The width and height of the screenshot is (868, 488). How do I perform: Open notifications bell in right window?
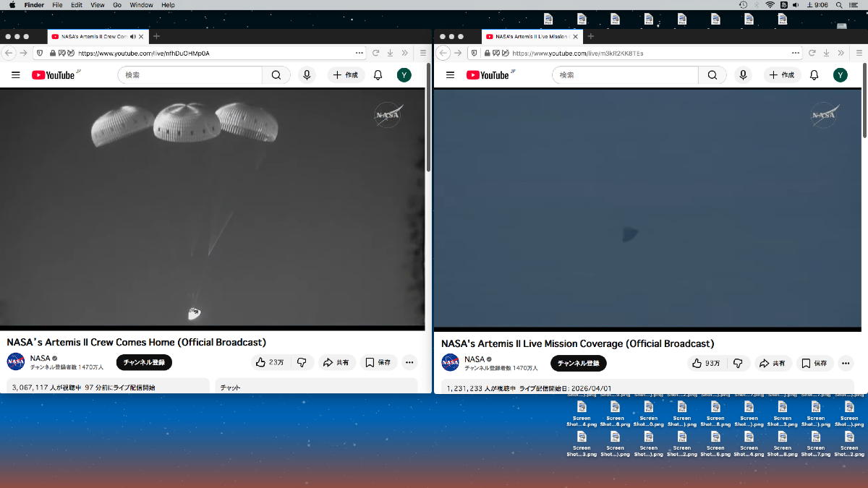tap(814, 75)
